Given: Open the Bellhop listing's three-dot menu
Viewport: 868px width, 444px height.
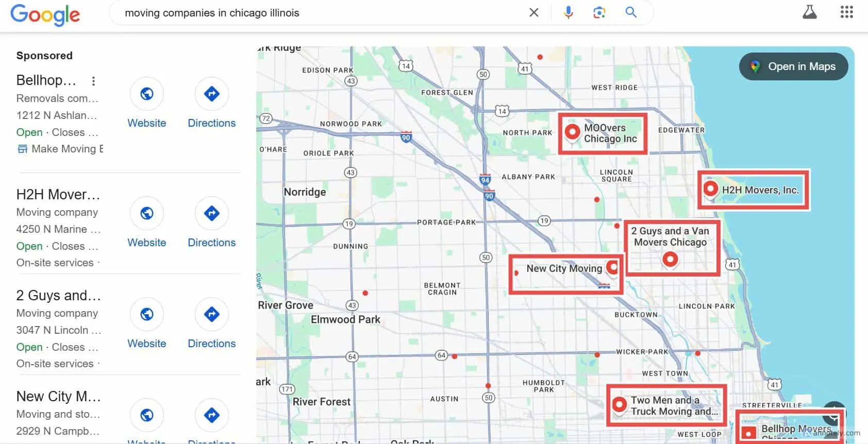Looking at the screenshot, I should (x=93, y=81).
